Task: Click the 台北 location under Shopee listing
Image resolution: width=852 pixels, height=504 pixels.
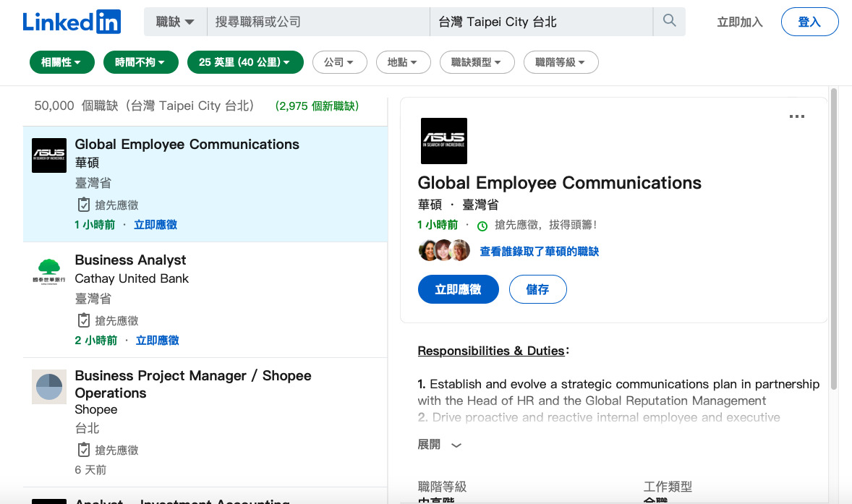Action: point(87,429)
